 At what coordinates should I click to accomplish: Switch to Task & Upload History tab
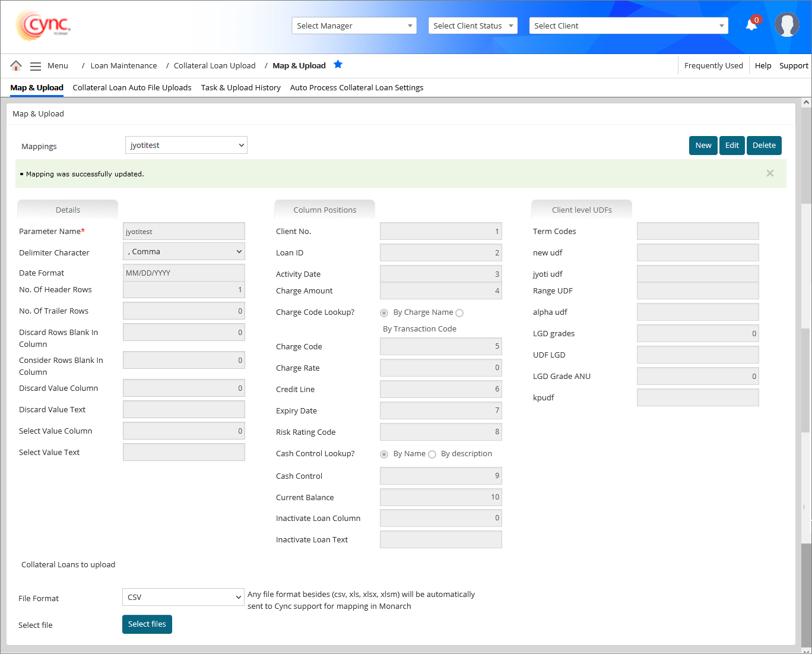click(x=240, y=87)
